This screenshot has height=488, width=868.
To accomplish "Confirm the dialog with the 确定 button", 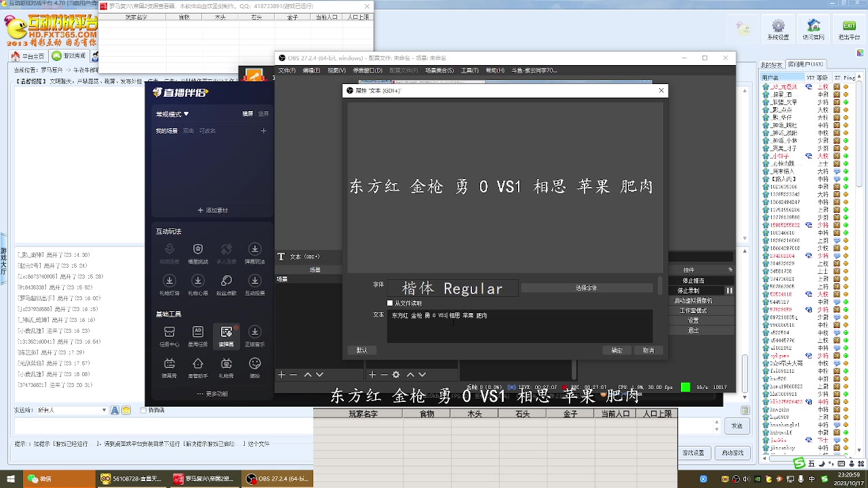I will pyautogui.click(x=616, y=350).
